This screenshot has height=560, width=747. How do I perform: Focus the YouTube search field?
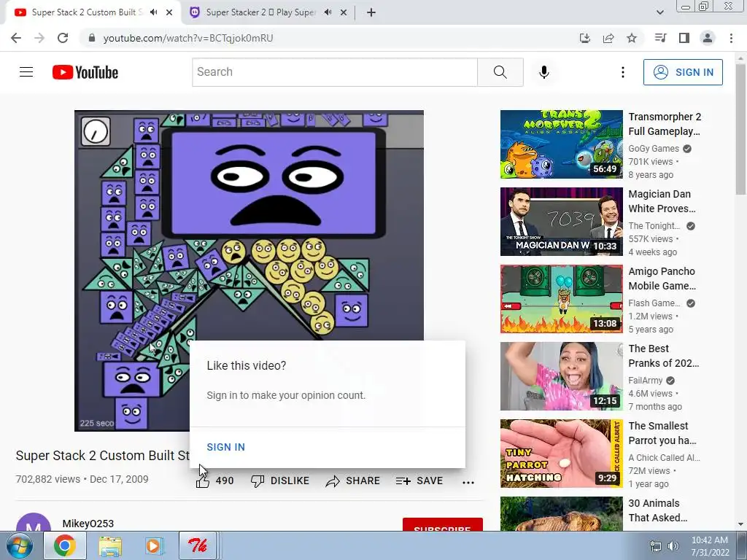coord(334,72)
